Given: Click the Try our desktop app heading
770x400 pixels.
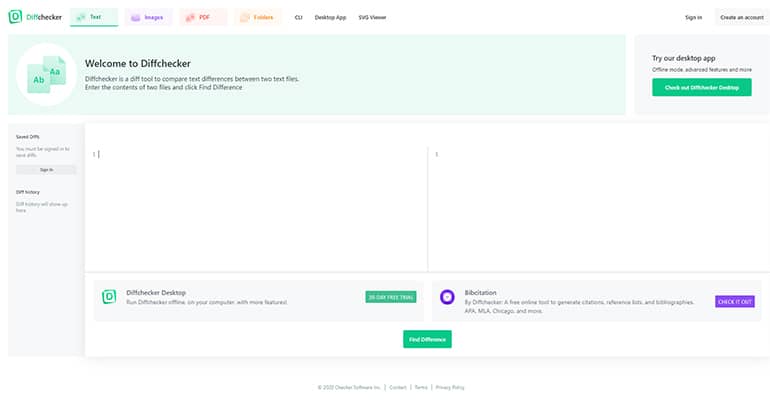Looking at the screenshot, I should tap(684, 58).
